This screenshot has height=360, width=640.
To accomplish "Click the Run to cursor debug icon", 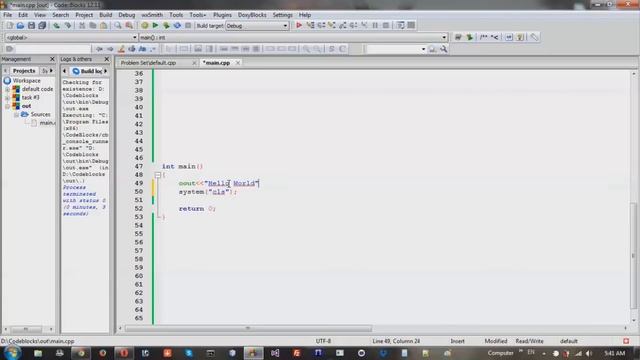I will pos(310,26).
